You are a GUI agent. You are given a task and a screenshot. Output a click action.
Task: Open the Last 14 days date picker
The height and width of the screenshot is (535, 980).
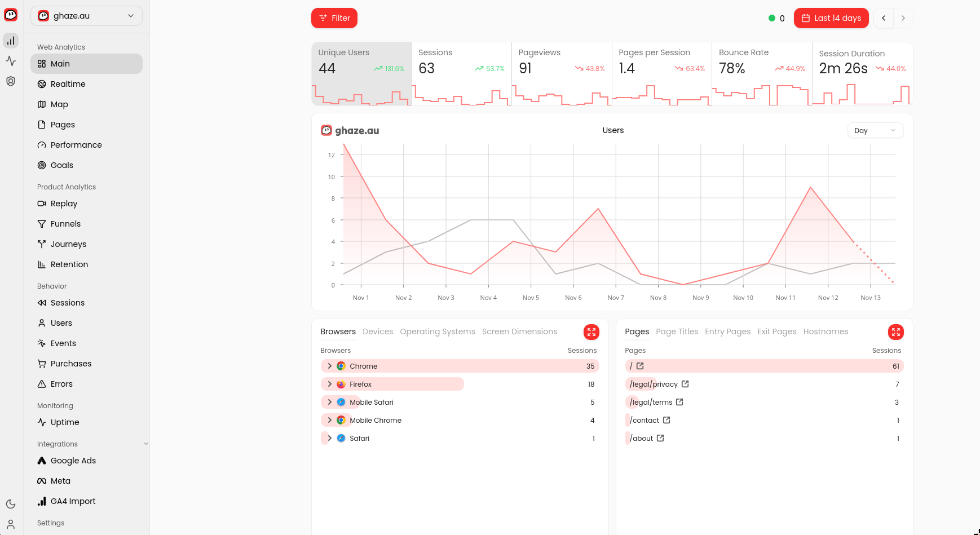(x=831, y=18)
